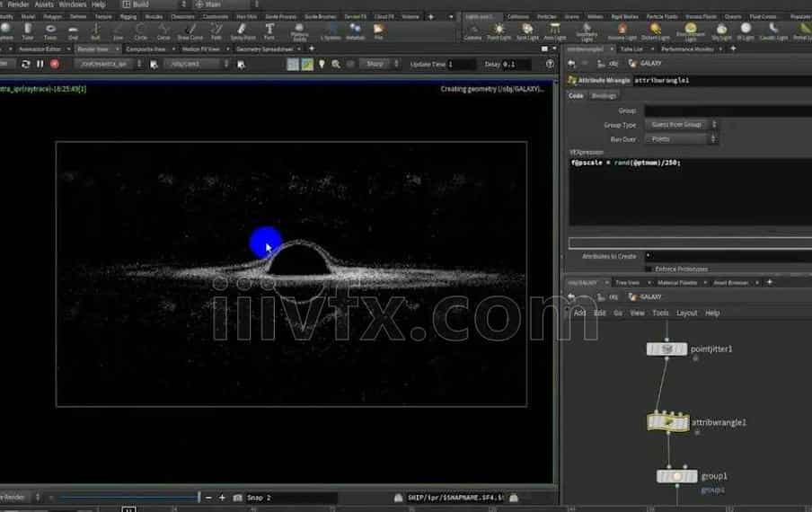Switch to the Geometry Spreadsheet tab

coord(265,49)
